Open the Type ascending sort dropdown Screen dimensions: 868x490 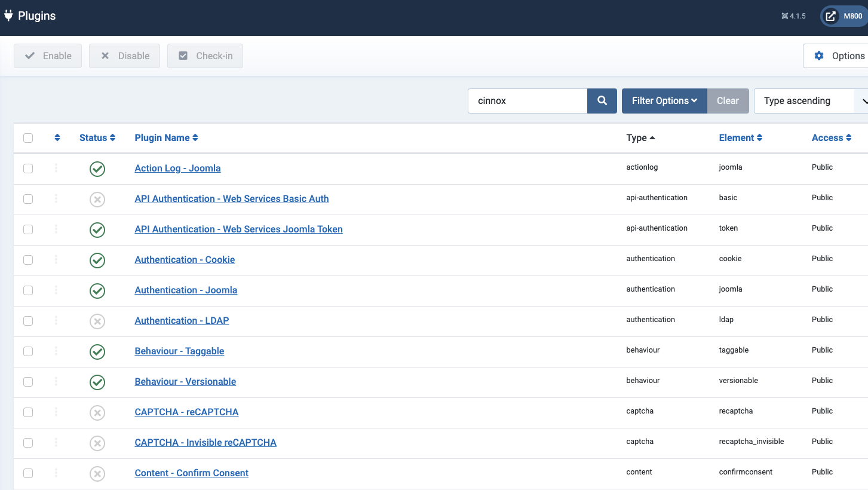click(809, 101)
